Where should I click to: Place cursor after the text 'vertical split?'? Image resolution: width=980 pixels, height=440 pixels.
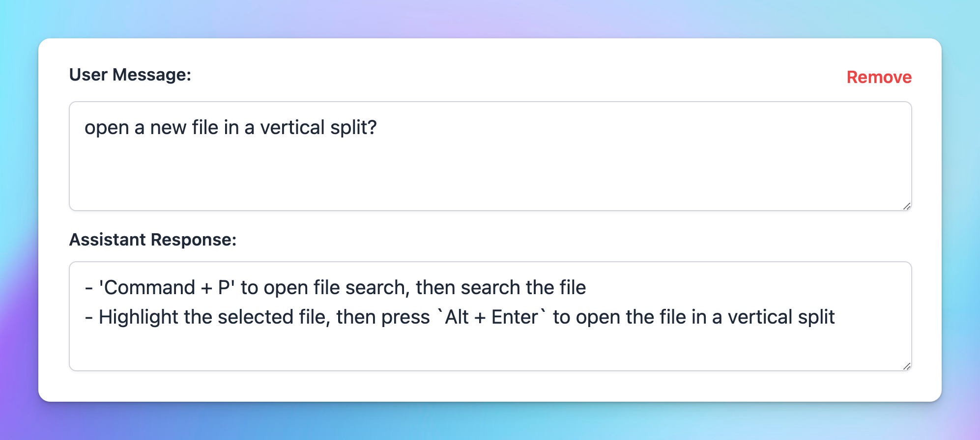[x=378, y=127]
